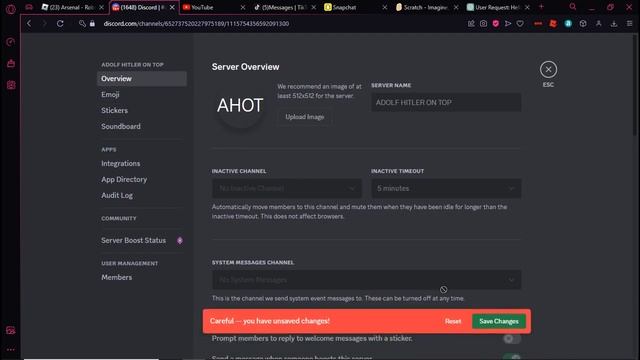Click the AHOT server icon avatar
The height and width of the screenshot is (360, 640).
point(240,105)
